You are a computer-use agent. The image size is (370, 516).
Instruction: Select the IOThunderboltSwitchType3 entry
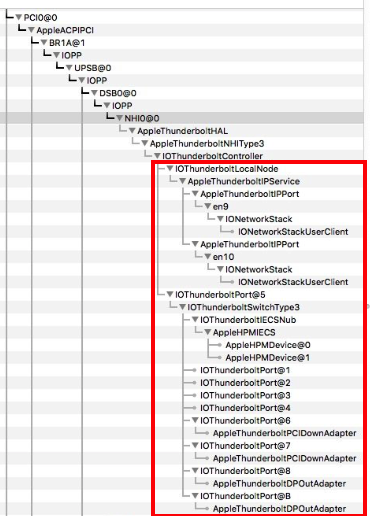click(243, 307)
